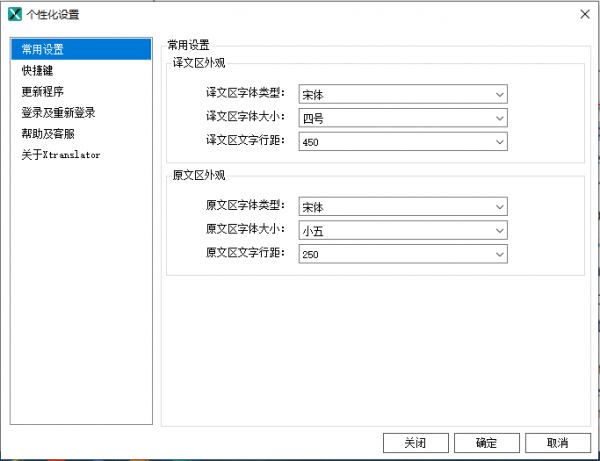This screenshot has height=461, width=600.
Task: Go to 更新程序 section
Action: pyautogui.click(x=42, y=92)
